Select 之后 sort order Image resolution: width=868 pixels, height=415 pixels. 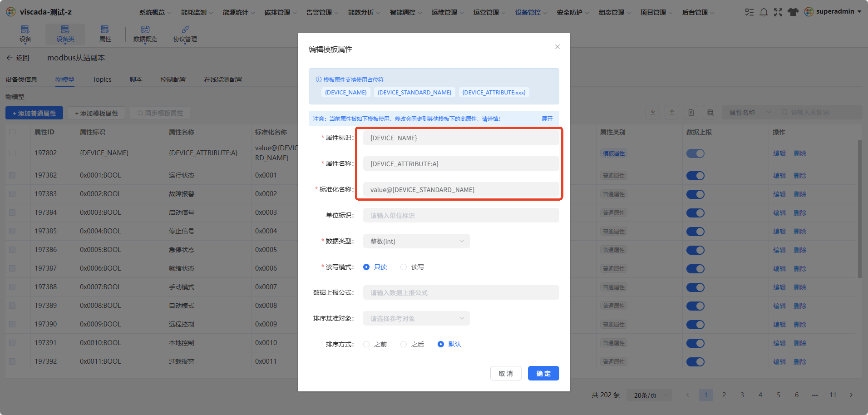pyautogui.click(x=412, y=344)
